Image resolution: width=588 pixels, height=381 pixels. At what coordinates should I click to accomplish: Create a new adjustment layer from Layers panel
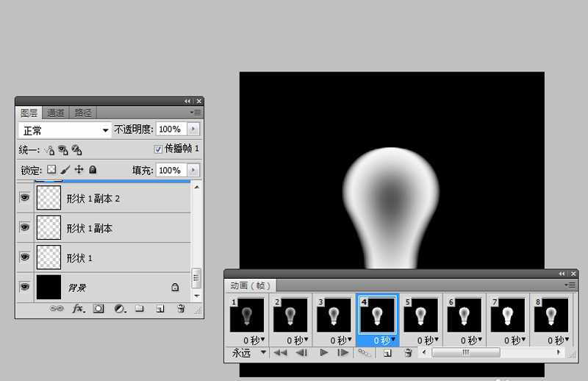120,310
